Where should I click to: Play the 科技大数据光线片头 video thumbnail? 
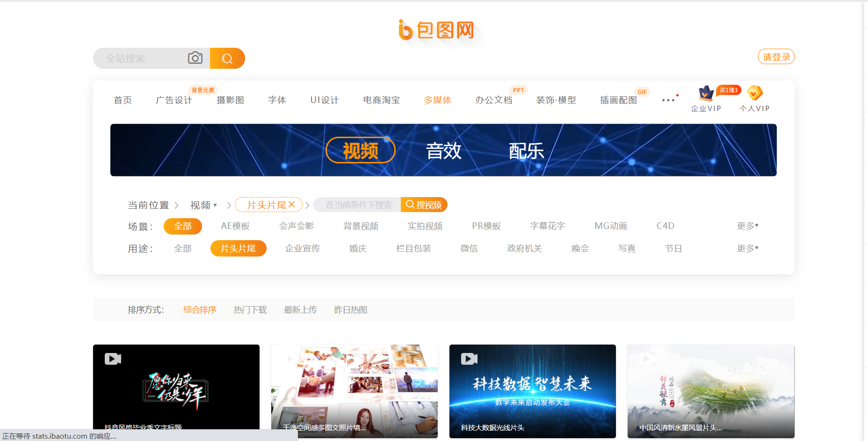click(x=468, y=359)
